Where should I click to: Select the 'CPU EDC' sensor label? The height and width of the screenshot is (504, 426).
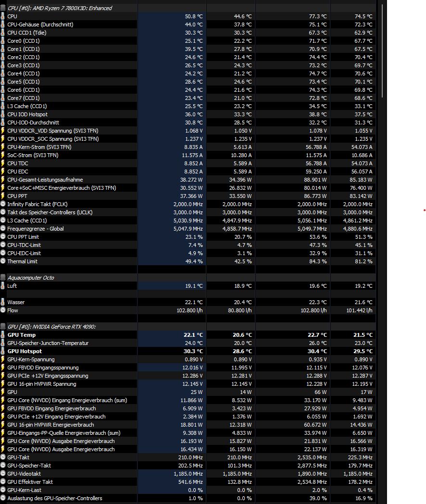tap(18, 172)
